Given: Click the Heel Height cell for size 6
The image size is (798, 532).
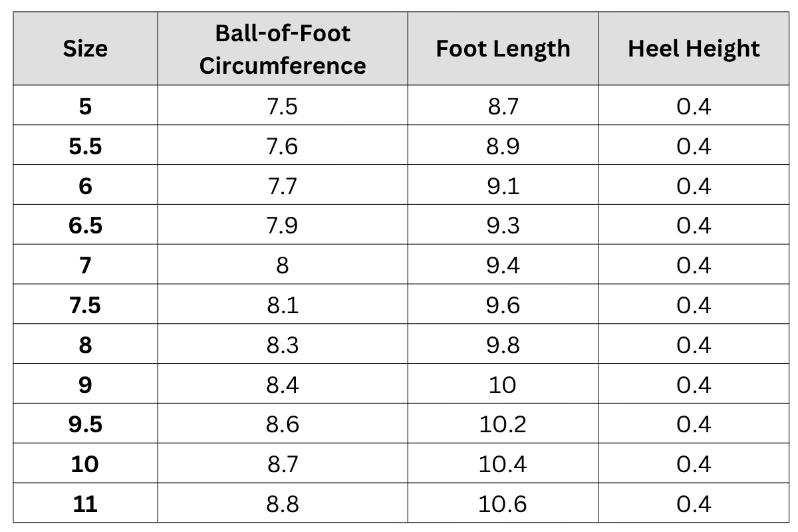Looking at the screenshot, I should point(694,186).
